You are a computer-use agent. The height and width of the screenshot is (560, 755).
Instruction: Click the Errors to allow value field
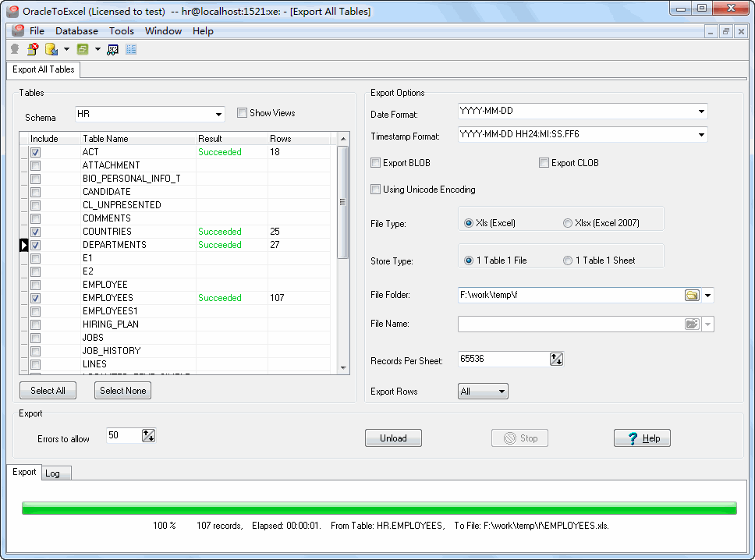pyautogui.click(x=124, y=436)
